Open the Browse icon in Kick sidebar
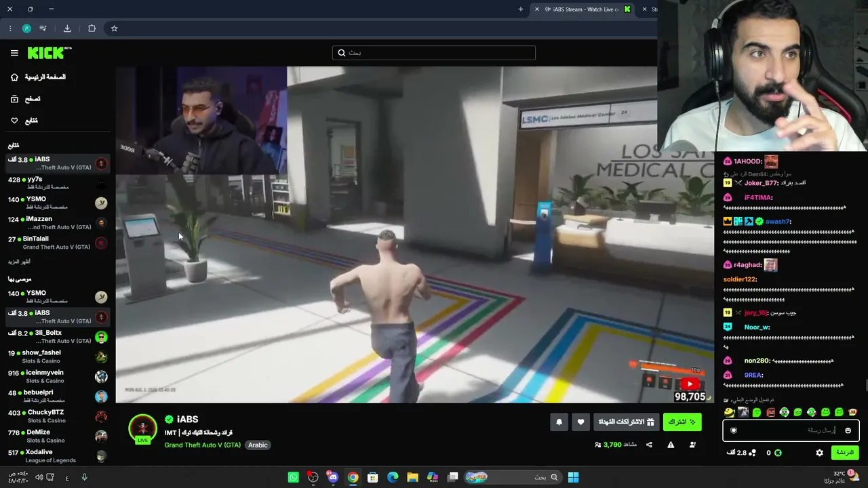 pyautogui.click(x=14, y=99)
